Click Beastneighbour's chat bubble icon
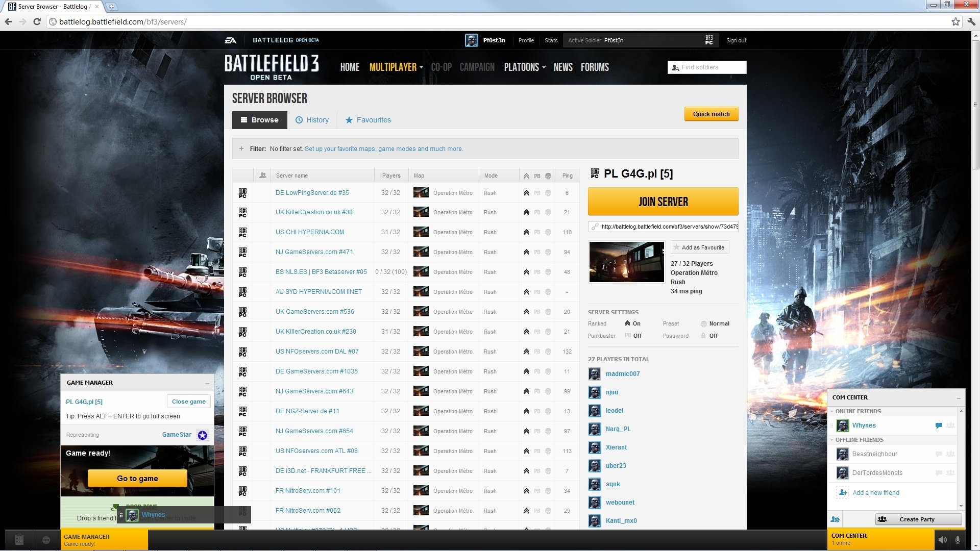Viewport: 980px width, 551px height. 939,454
